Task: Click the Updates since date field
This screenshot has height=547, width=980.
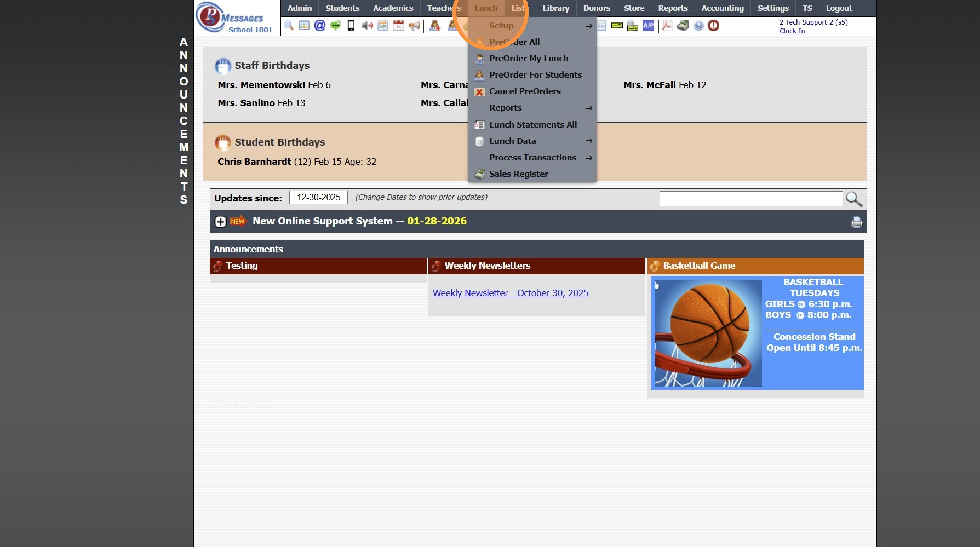Action: 319,198
